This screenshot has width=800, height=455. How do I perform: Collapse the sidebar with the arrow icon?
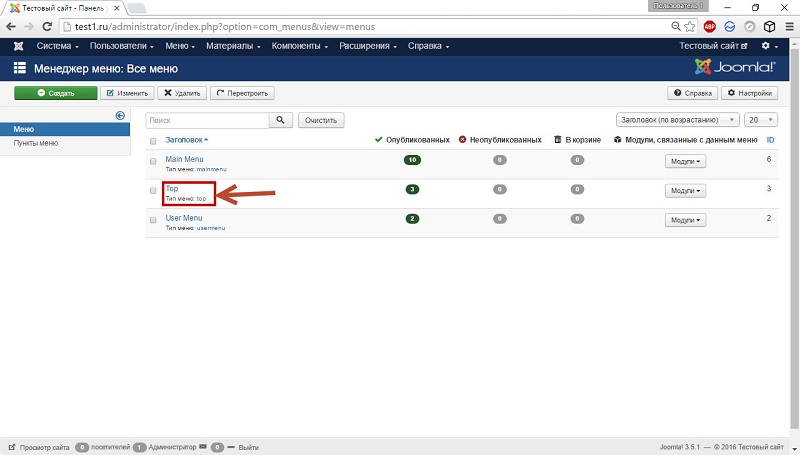point(120,115)
